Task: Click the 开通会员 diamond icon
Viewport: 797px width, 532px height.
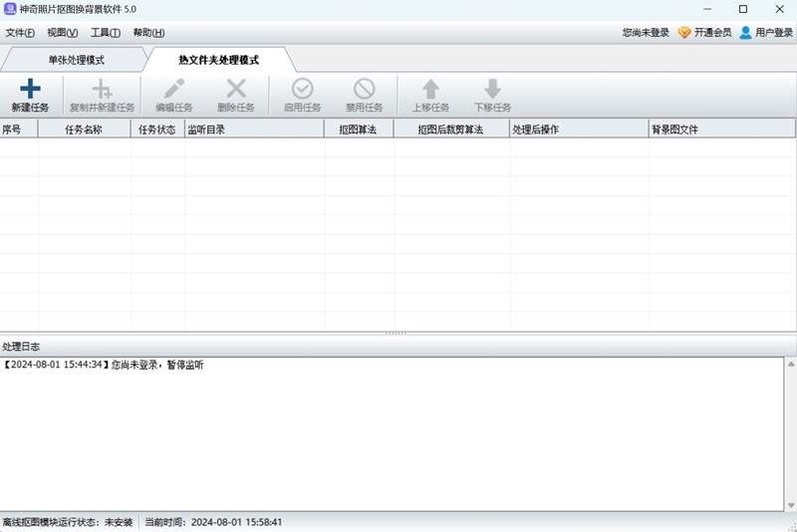Action: point(684,33)
